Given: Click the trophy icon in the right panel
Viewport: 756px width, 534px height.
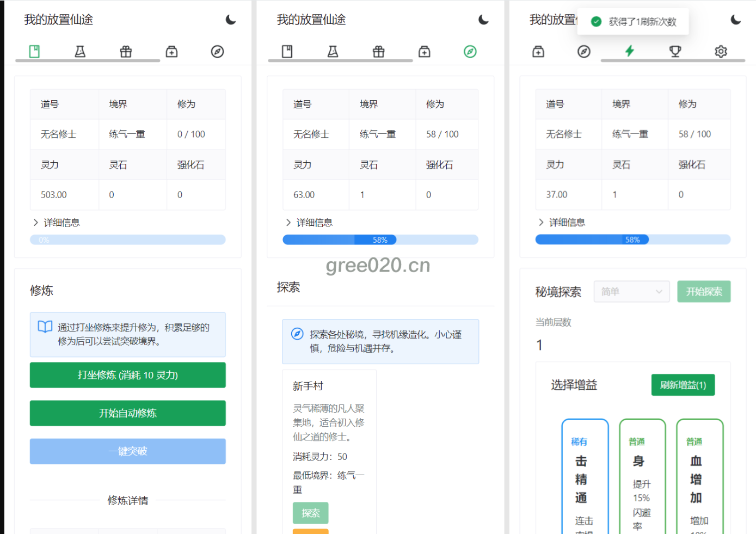Looking at the screenshot, I should point(675,51).
